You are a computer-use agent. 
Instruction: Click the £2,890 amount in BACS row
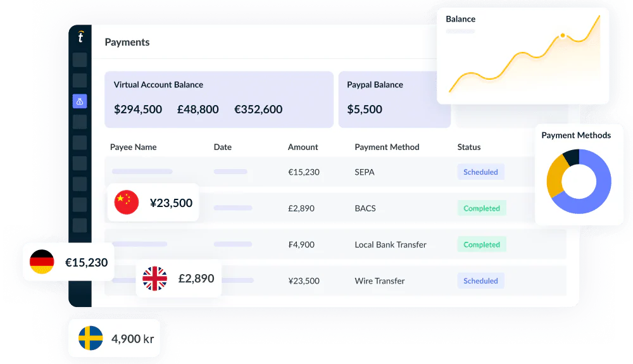301,209
